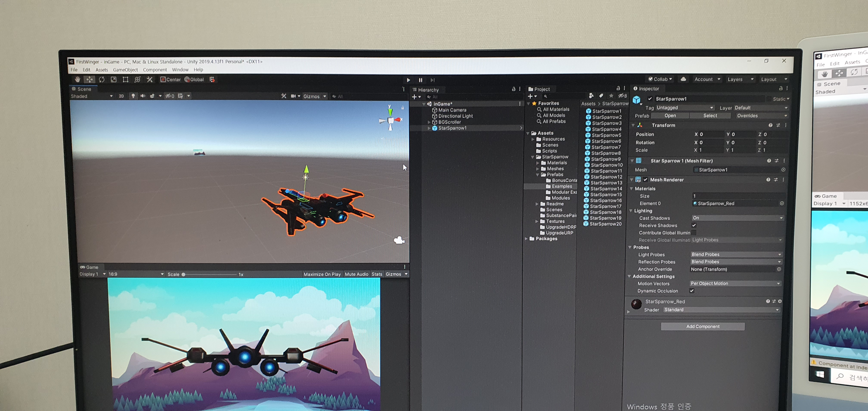Viewport: 868px width, 411px height.
Task: Open the GameObject menu
Action: (125, 70)
